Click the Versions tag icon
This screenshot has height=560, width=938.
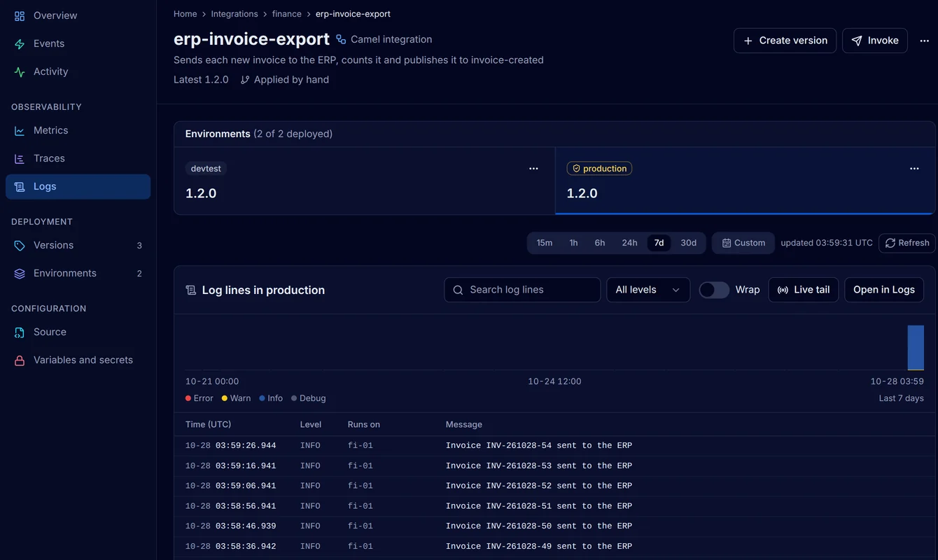pyautogui.click(x=20, y=246)
